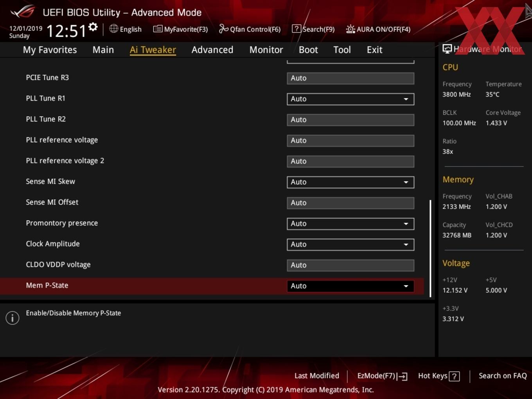Open the Tool tab
This screenshot has width=532, height=399.
[342, 50]
